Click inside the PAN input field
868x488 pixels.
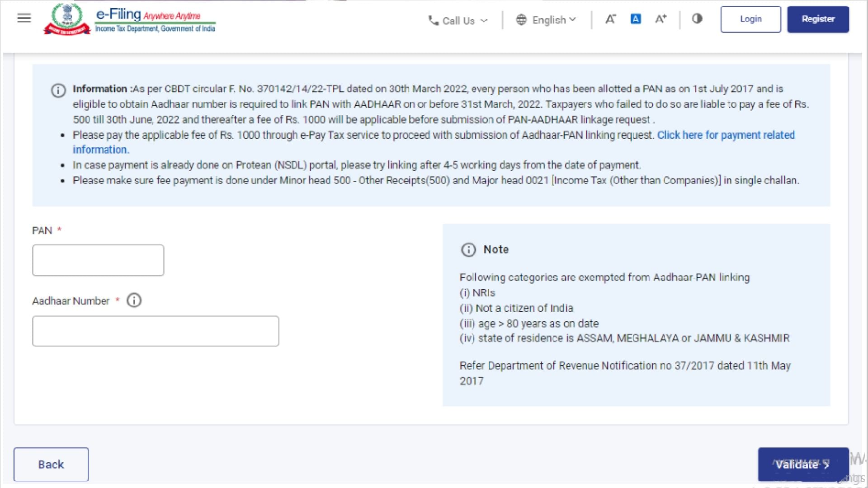click(98, 260)
